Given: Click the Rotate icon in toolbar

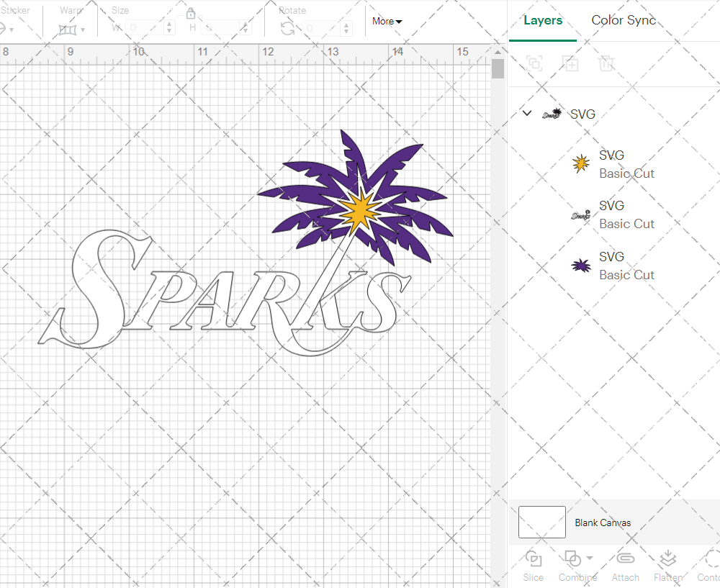Looking at the screenshot, I should (x=287, y=28).
